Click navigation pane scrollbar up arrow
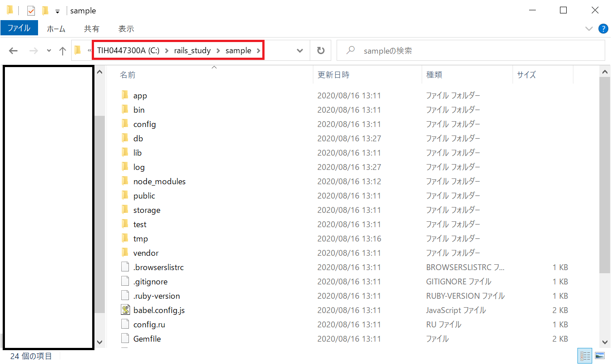Image resolution: width=611 pixels, height=364 pixels. (100, 72)
